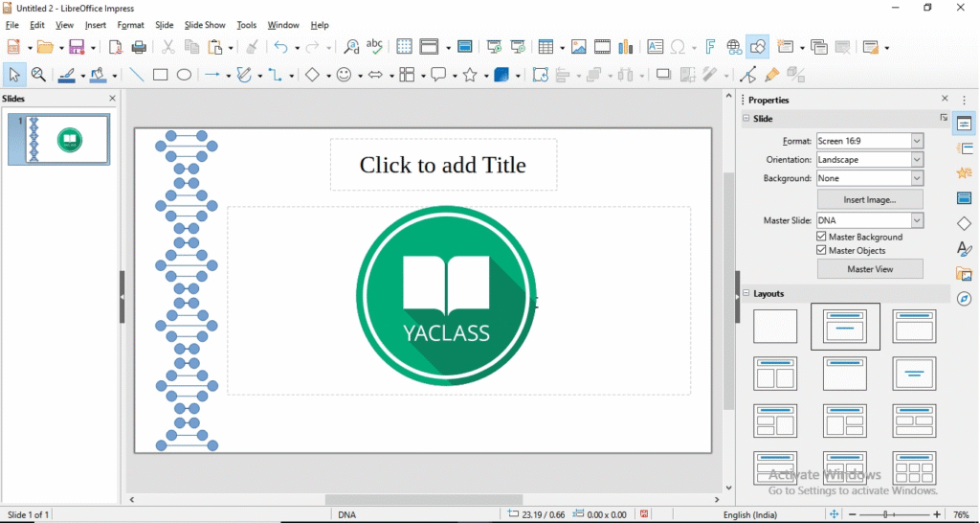The height and width of the screenshot is (523, 980).
Task: Select the Rectangle drawing tool
Action: tap(161, 75)
